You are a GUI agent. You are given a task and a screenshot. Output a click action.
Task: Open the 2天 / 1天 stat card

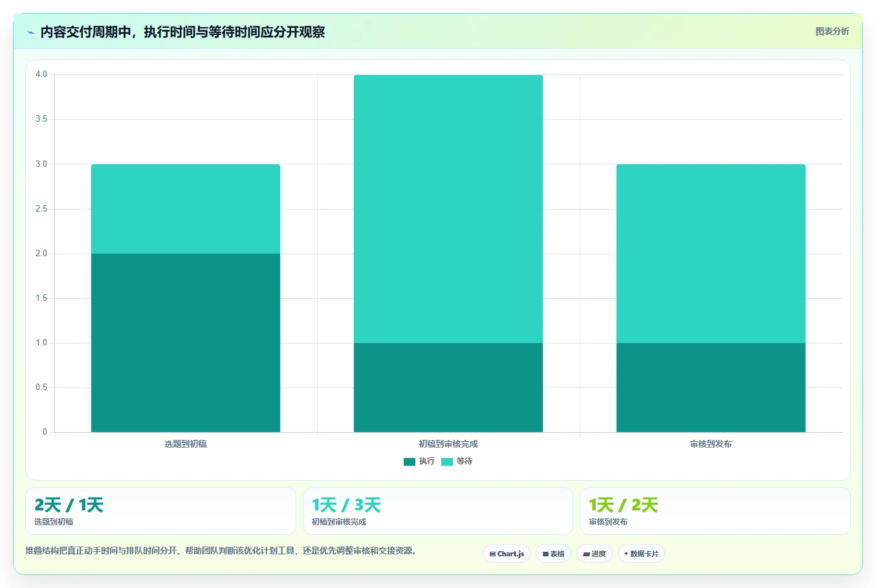coord(160,511)
